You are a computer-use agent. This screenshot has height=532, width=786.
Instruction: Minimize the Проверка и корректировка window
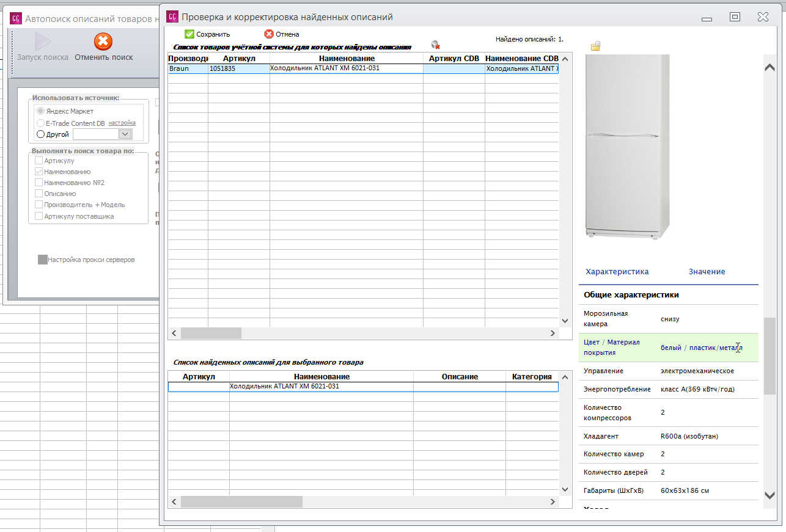click(x=708, y=18)
